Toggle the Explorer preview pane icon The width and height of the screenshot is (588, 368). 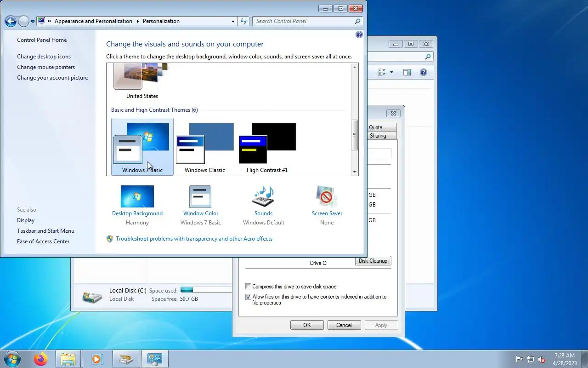point(407,72)
